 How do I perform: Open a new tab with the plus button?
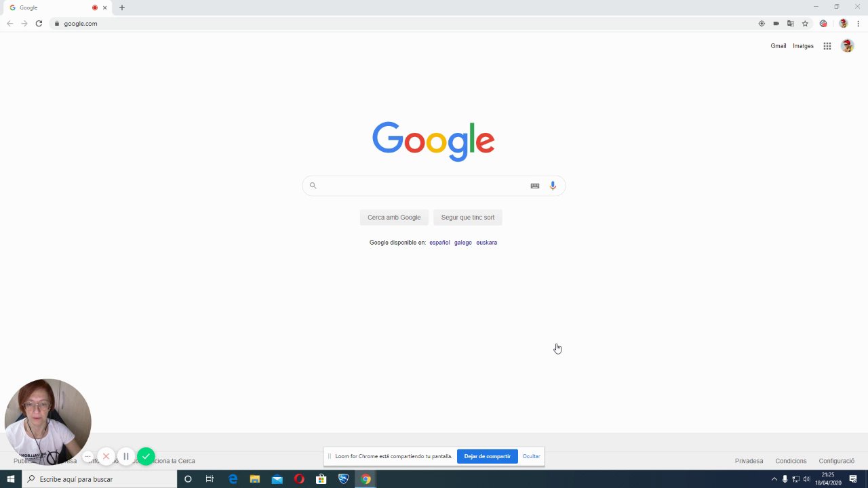(x=122, y=7)
